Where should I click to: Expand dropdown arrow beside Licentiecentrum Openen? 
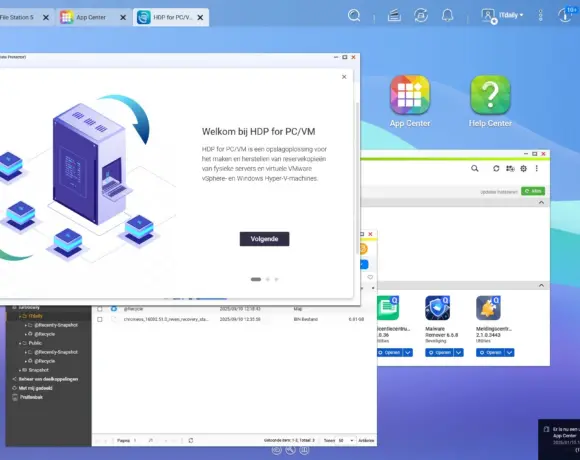(x=408, y=353)
